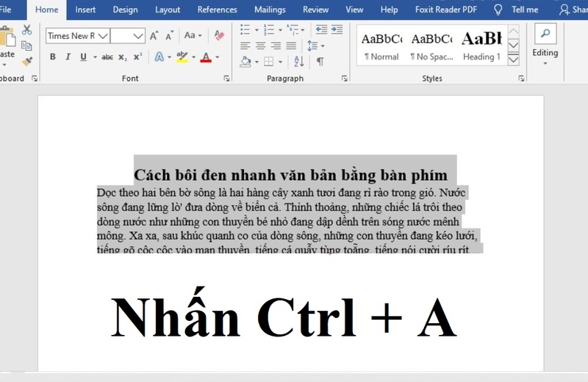This screenshot has height=382, width=588.
Task: Open the References tab
Action: click(217, 10)
